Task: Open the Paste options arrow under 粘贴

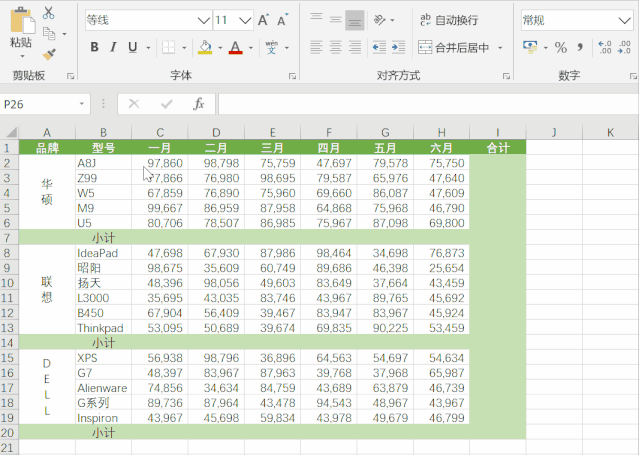Action: [22, 56]
